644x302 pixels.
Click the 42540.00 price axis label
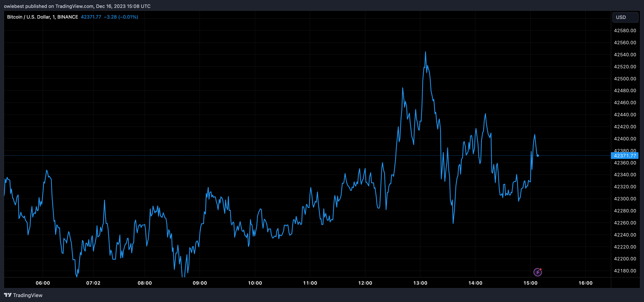pyautogui.click(x=625, y=54)
